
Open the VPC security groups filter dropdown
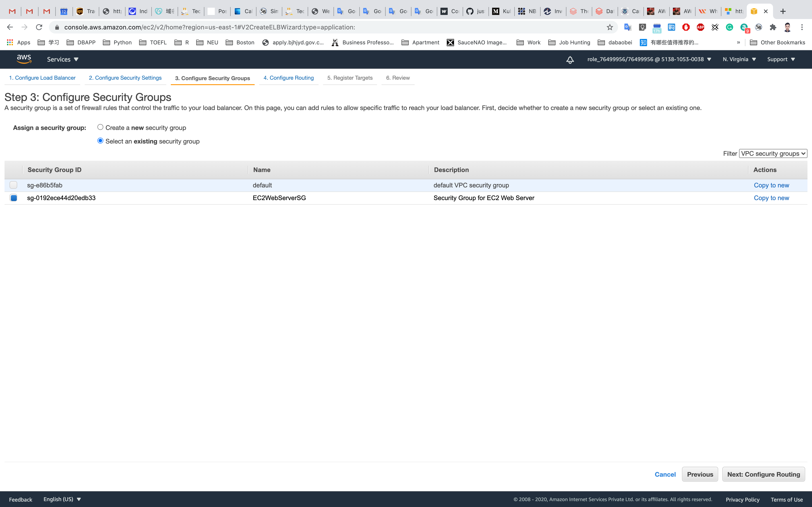(773, 154)
